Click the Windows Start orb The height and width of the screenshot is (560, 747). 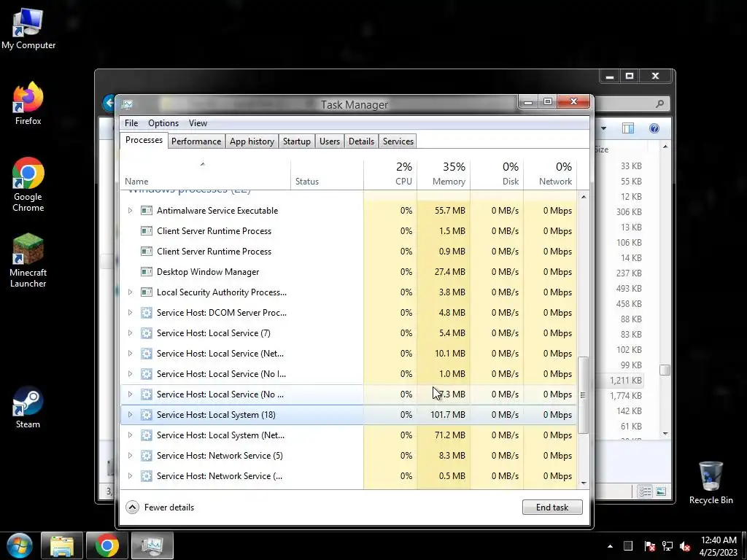[20, 545]
